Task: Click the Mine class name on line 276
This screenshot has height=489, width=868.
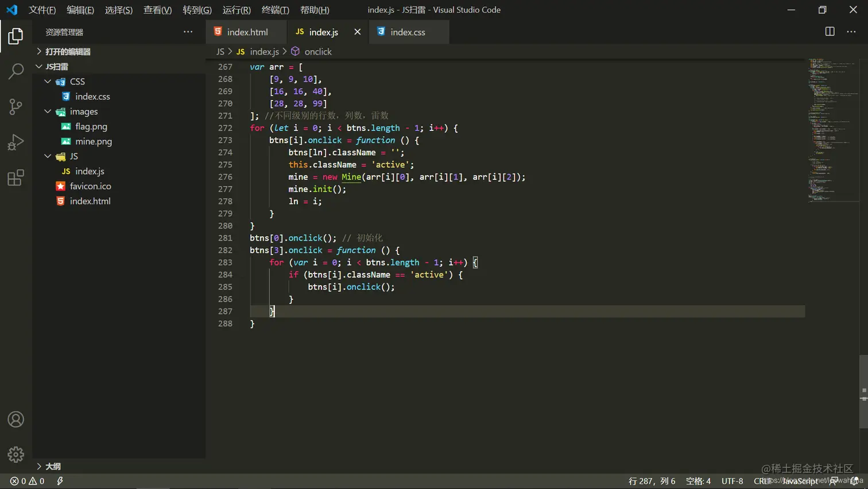Action: pyautogui.click(x=351, y=177)
